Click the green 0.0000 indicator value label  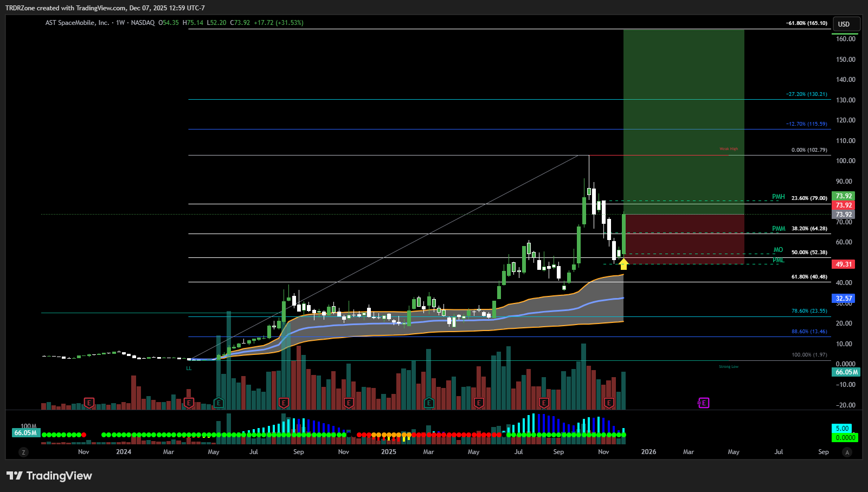(845, 437)
